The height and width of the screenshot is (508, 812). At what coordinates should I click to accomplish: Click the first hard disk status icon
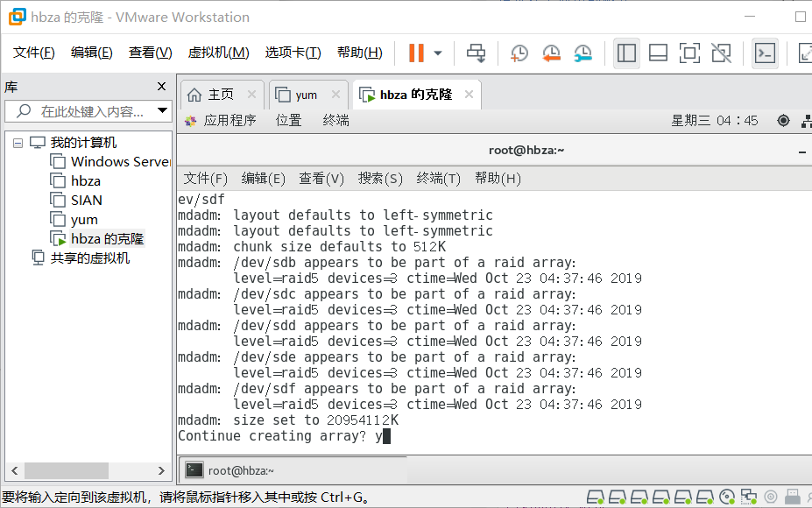pyautogui.click(x=596, y=497)
